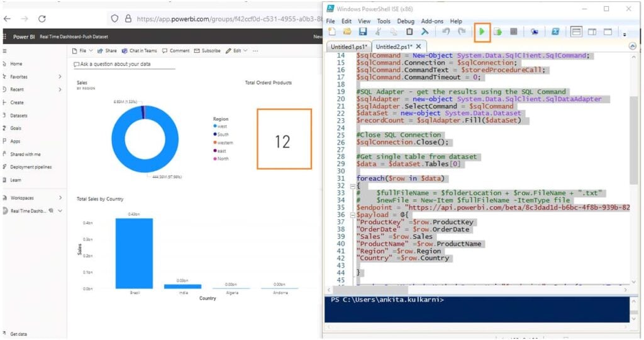Click Start PowerShell.exe console icon

555,31
